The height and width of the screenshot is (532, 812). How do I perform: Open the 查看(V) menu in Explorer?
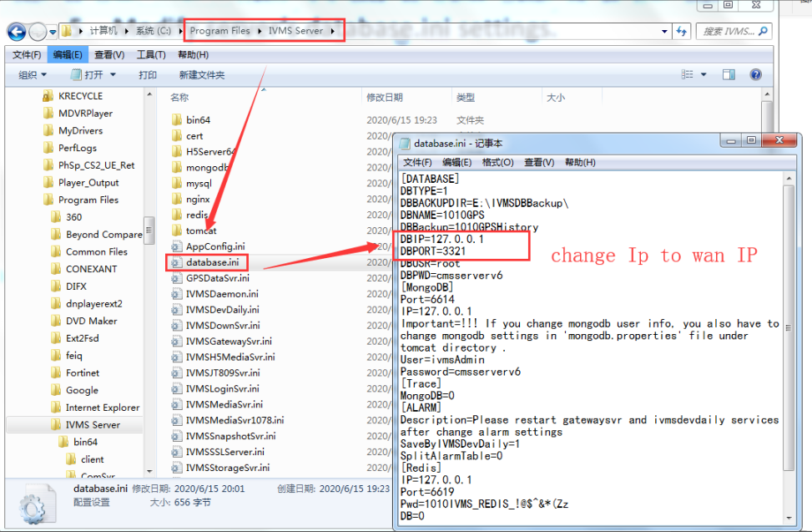pyautogui.click(x=109, y=54)
